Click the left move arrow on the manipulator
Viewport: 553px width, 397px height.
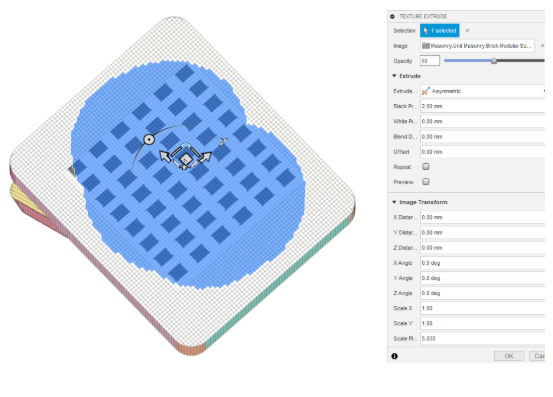point(164,155)
